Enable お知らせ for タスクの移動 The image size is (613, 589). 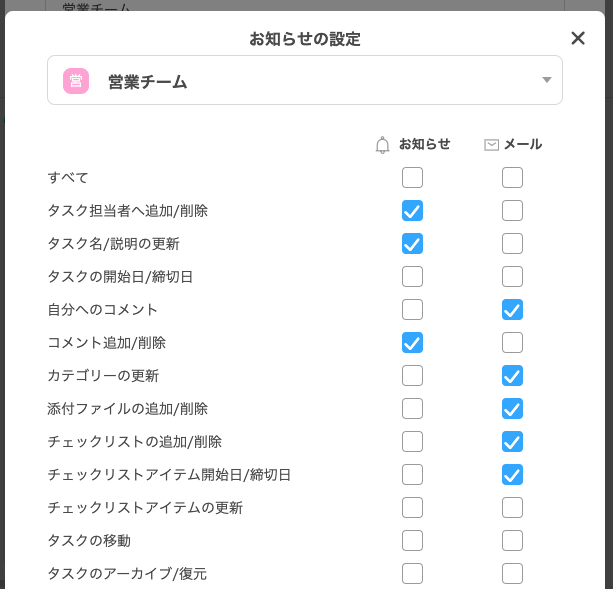(412, 541)
